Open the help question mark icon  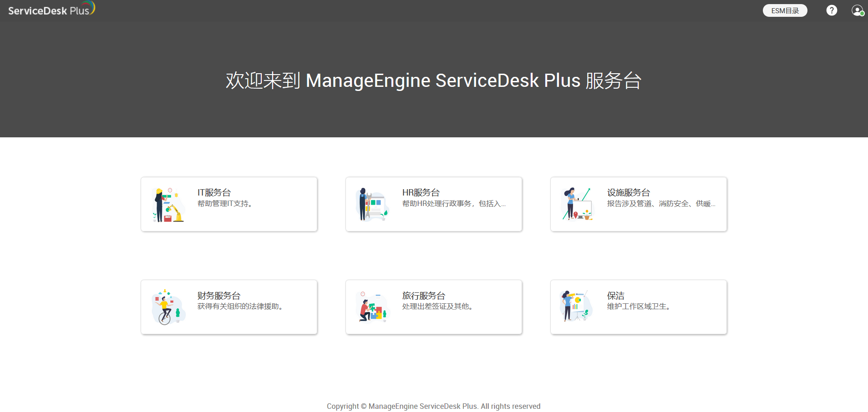(832, 10)
